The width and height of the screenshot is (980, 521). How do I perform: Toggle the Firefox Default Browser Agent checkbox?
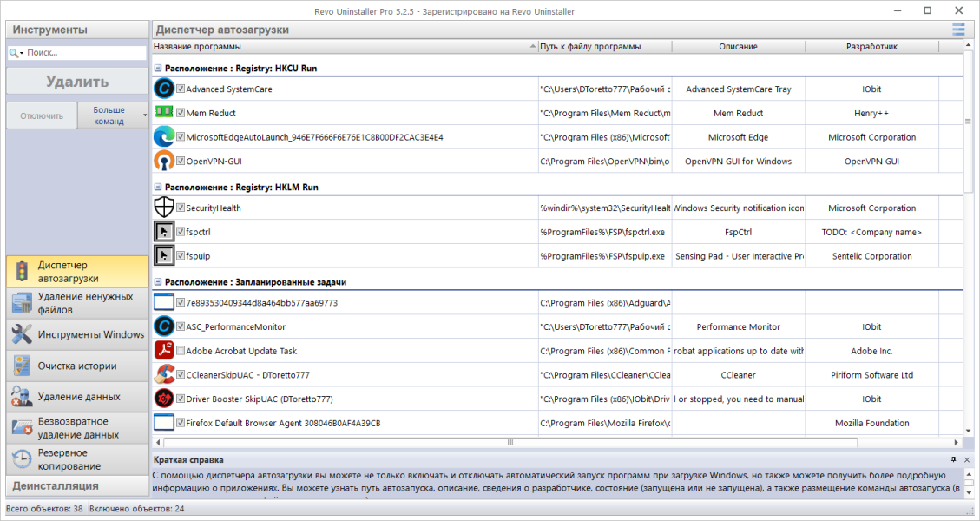pos(181,422)
